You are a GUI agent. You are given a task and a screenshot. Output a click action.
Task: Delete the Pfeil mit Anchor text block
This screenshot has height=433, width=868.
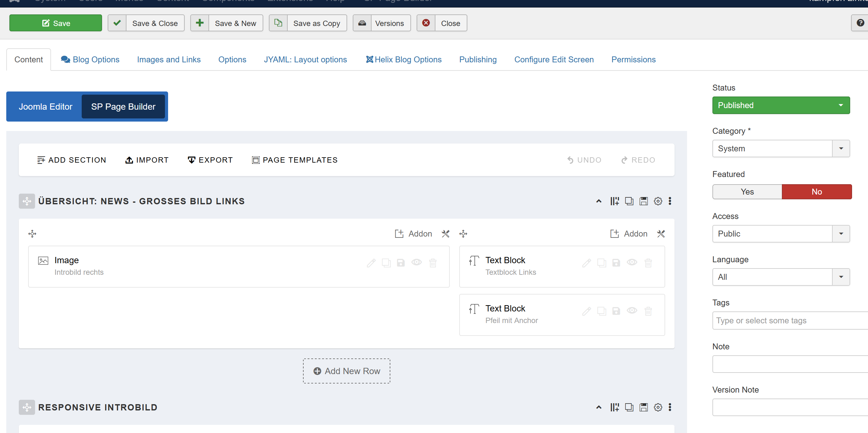[648, 311]
